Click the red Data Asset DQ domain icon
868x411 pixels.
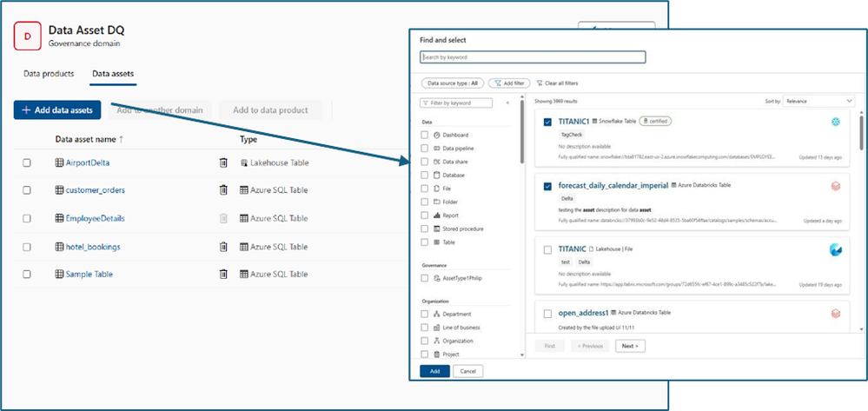27,36
